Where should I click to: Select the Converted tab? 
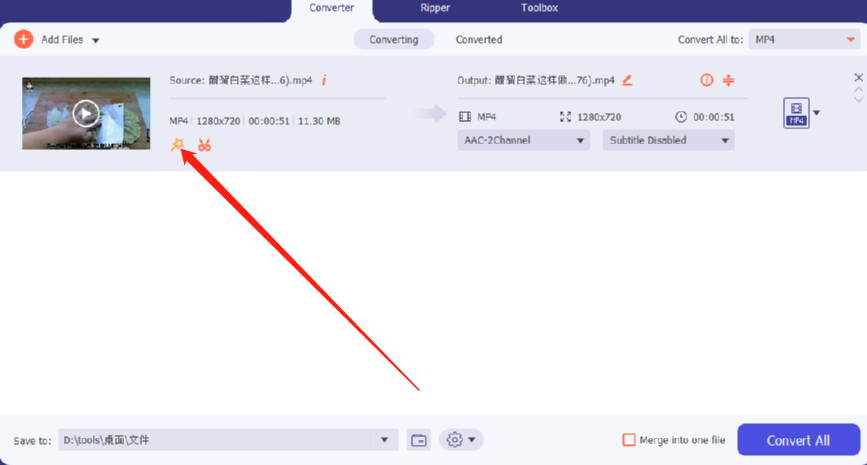click(x=479, y=39)
